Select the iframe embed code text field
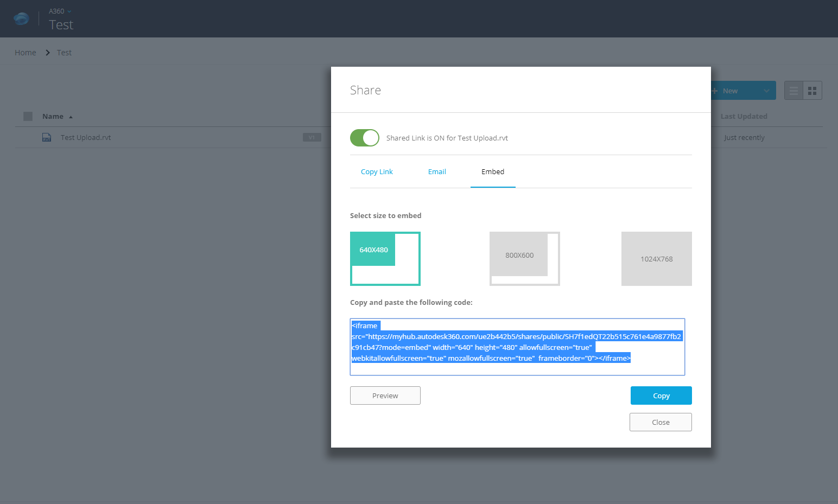Image resolution: width=838 pixels, height=504 pixels. pos(517,347)
